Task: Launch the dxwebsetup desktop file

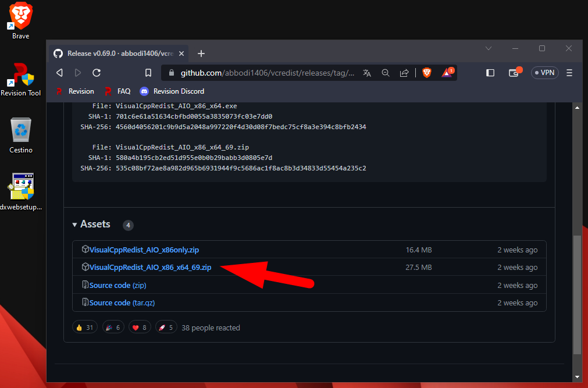Action: pos(20,191)
